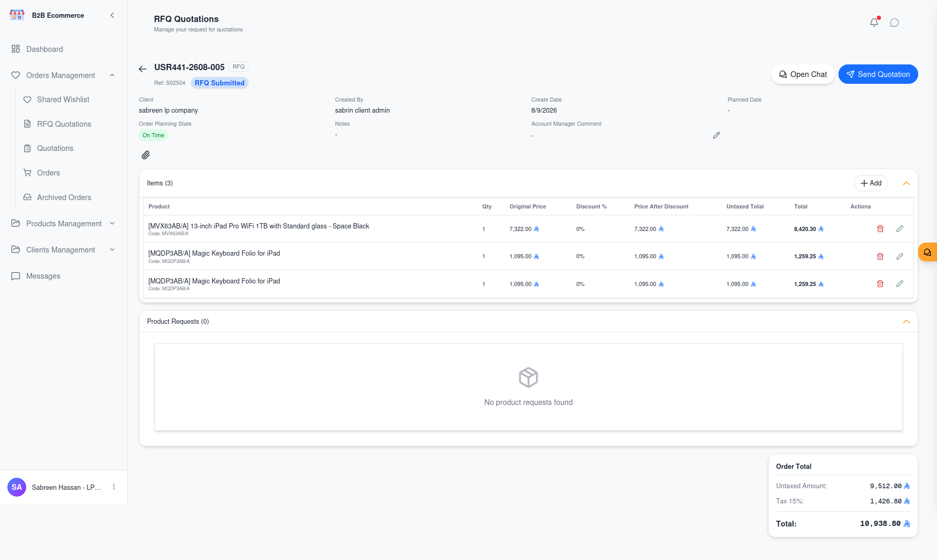Delete the last Magic Keyboard Folio row
Viewport: 937px width, 560px height.
point(880,284)
